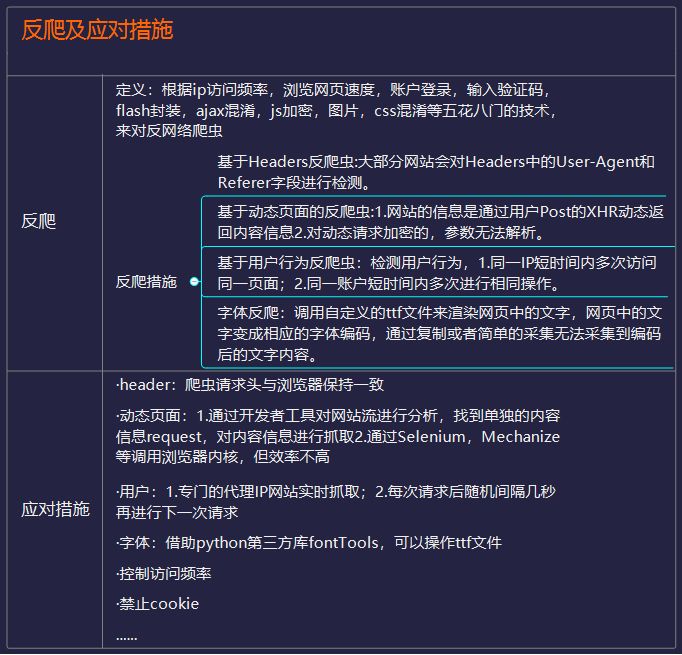Image resolution: width=682 pixels, height=655 pixels.
Task: Collapse the 反爬措施 node toggle circle
Action: 194,282
